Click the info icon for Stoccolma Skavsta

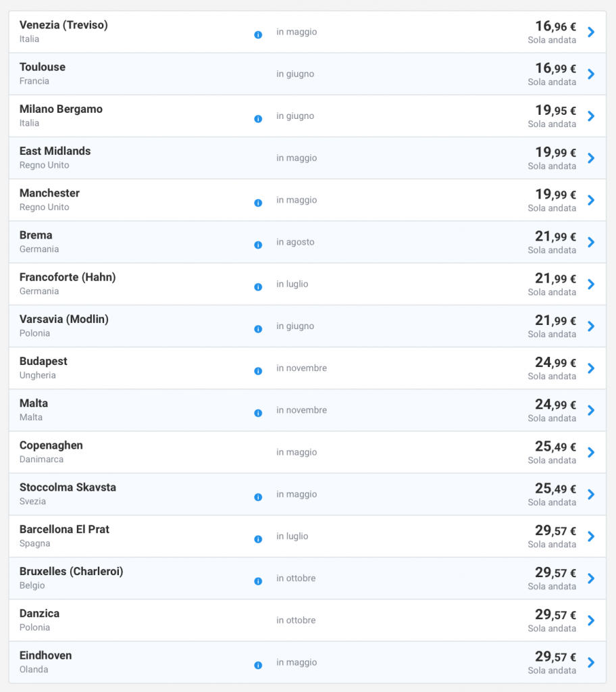(258, 497)
